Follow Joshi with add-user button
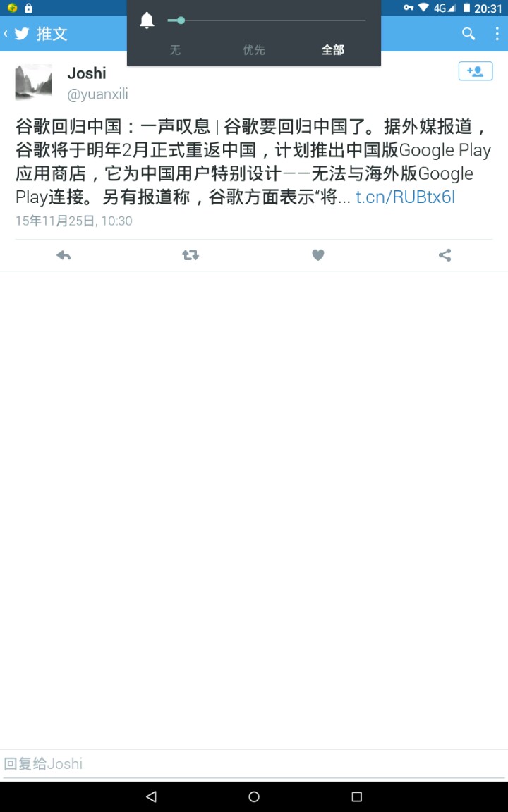 point(476,71)
